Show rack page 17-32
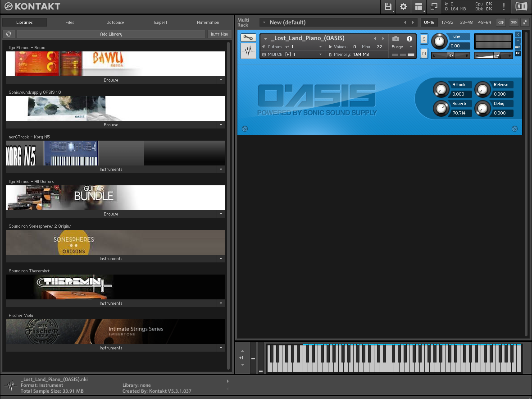Viewport: 532px width, 399px height. [447, 23]
